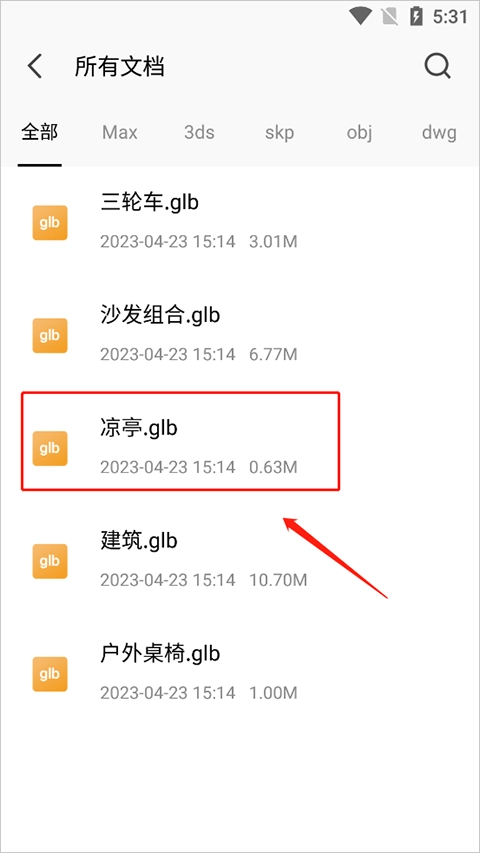Open the search magnifier icon

point(438,67)
